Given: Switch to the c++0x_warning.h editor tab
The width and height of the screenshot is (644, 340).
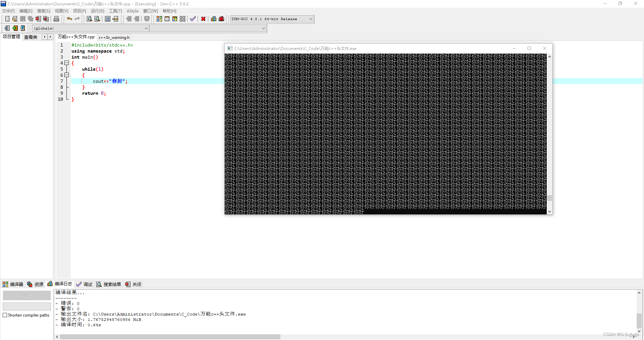Looking at the screenshot, I should coord(114,38).
